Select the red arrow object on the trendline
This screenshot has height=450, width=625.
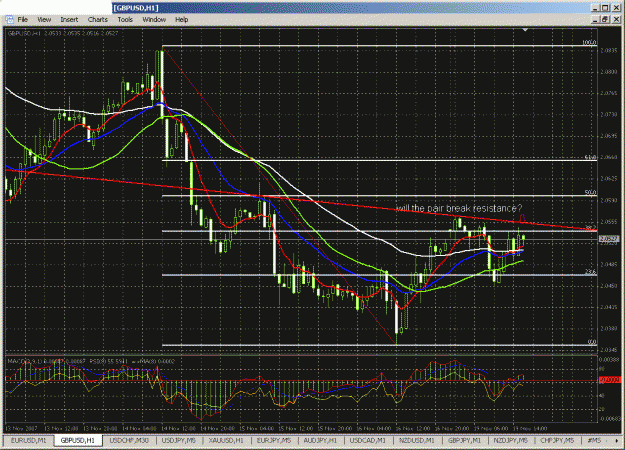[x=523, y=218]
